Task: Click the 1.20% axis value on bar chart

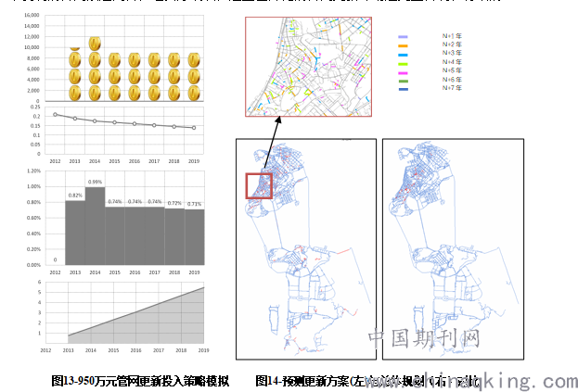Action: [33, 171]
